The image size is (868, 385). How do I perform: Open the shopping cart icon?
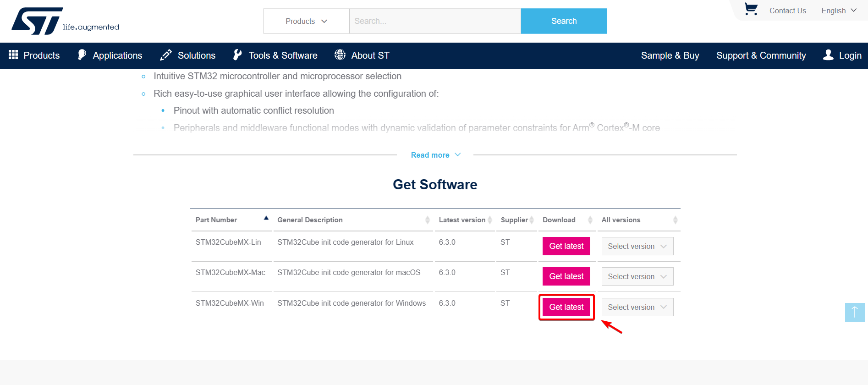[751, 10]
